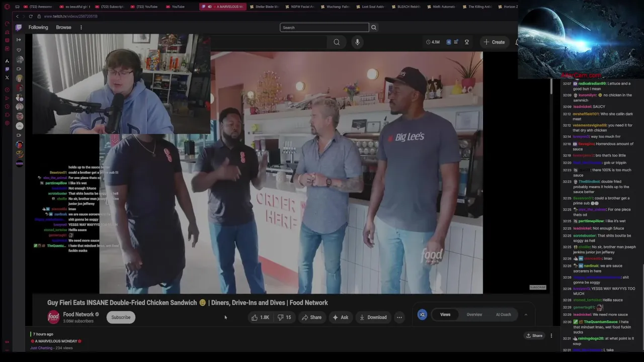Click chat user 'rainingdogs26' name

(592, 338)
